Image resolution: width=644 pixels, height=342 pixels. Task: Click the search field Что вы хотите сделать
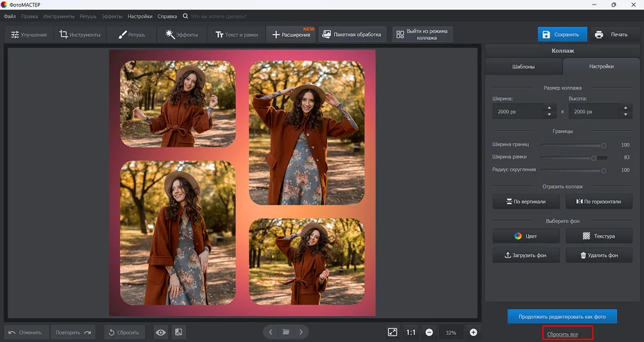coord(219,16)
